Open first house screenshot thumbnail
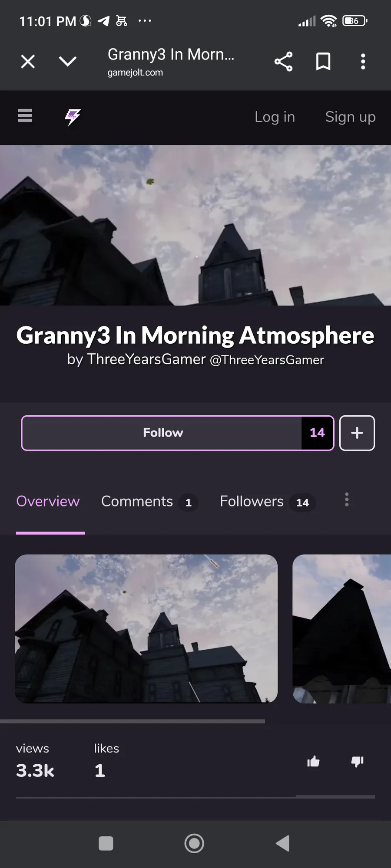Viewport: 391px width, 868px height. [146, 628]
